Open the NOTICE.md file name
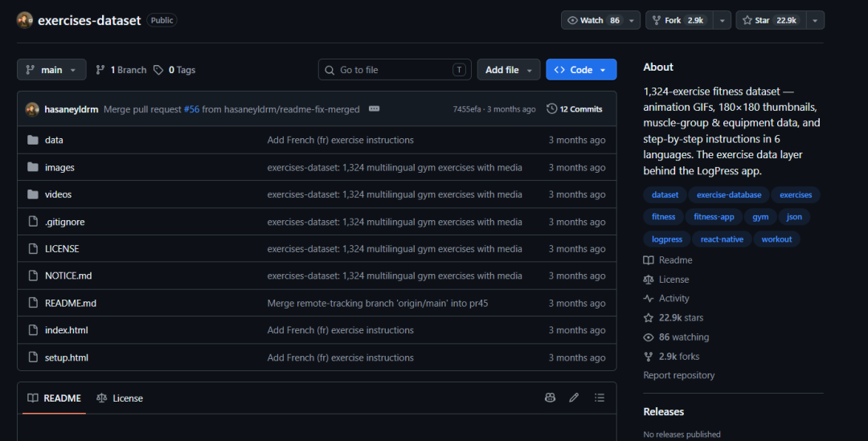 click(x=68, y=276)
